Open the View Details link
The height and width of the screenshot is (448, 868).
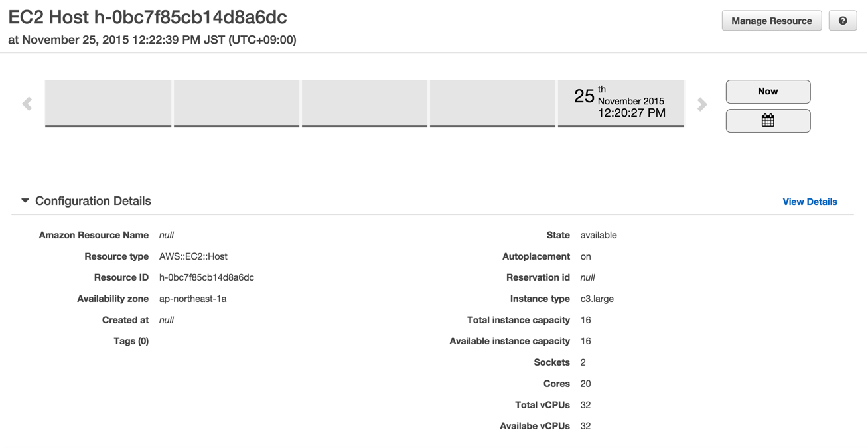point(810,201)
